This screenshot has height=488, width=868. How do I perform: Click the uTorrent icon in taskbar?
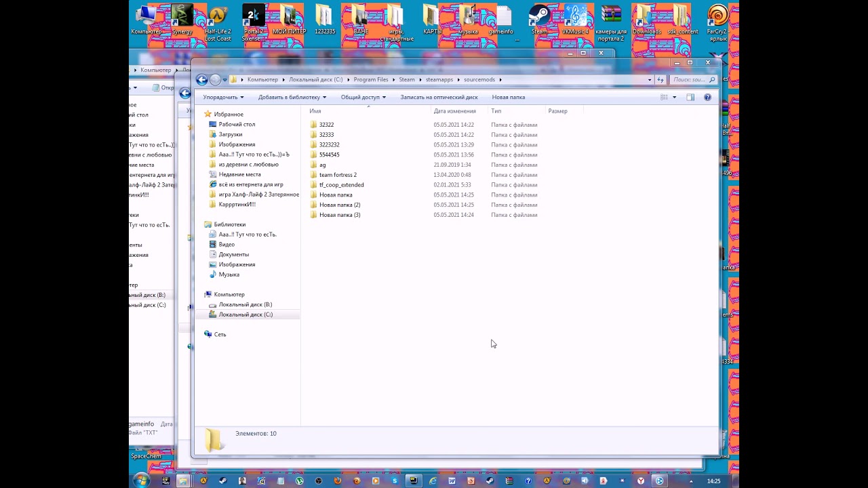299,481
